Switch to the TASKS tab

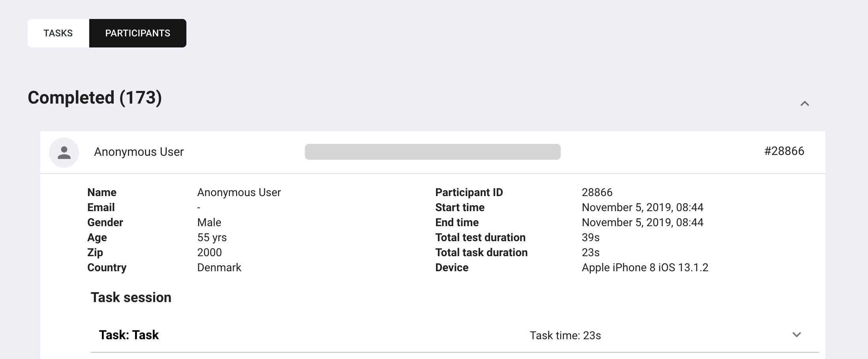click(58, 33)
